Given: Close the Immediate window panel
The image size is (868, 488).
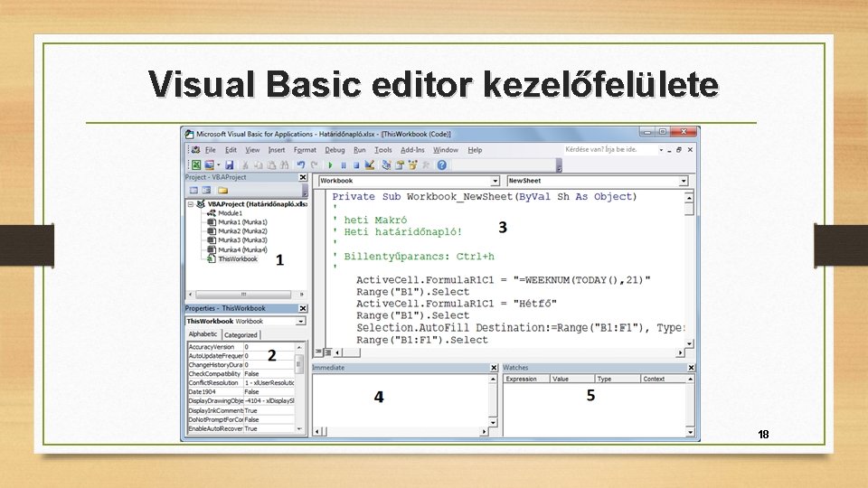Looking at the screenshot, I should (x=494, y=368).
